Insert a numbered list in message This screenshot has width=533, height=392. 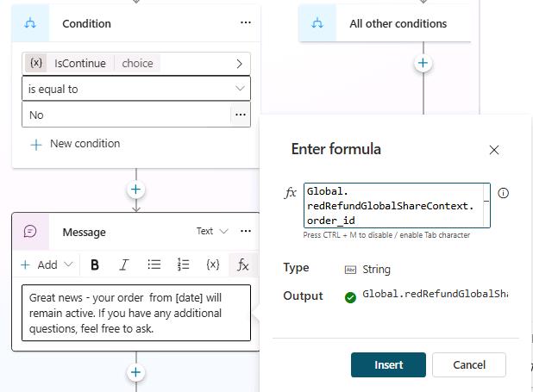click(x=183, y=264)
